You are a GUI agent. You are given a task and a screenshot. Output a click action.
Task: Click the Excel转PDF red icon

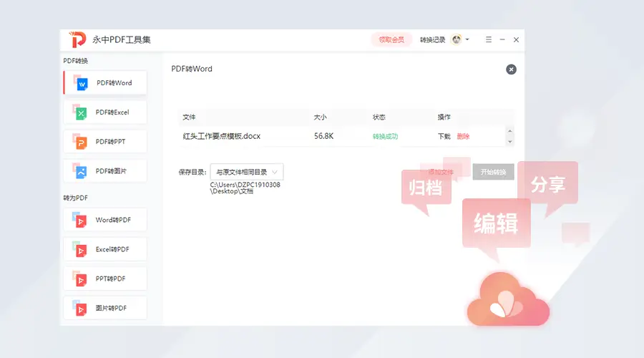(x=80, y=249)
